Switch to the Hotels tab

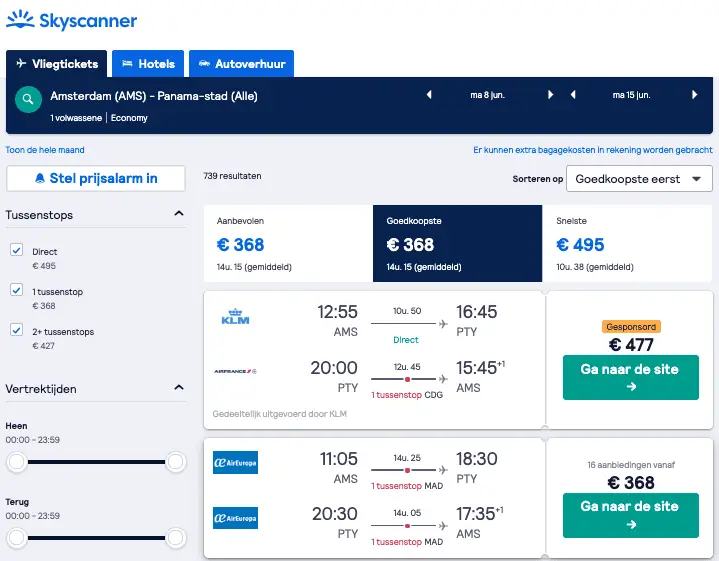pos(148,64)
